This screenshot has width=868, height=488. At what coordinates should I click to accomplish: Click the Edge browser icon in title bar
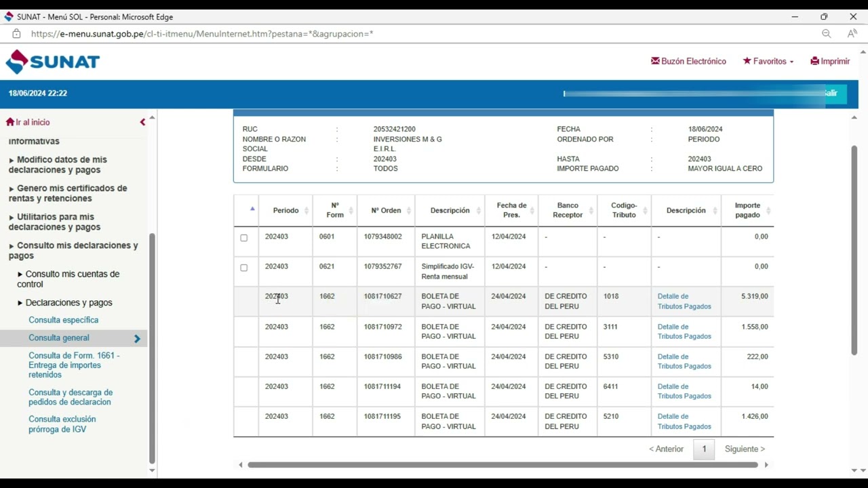pyautogui.click(x=9, y=16)
